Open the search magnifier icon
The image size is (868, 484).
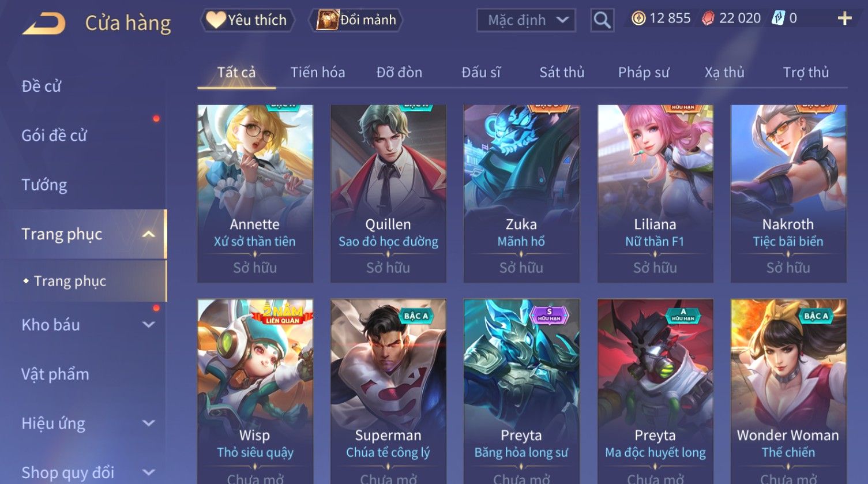click(x=602, y=20)
